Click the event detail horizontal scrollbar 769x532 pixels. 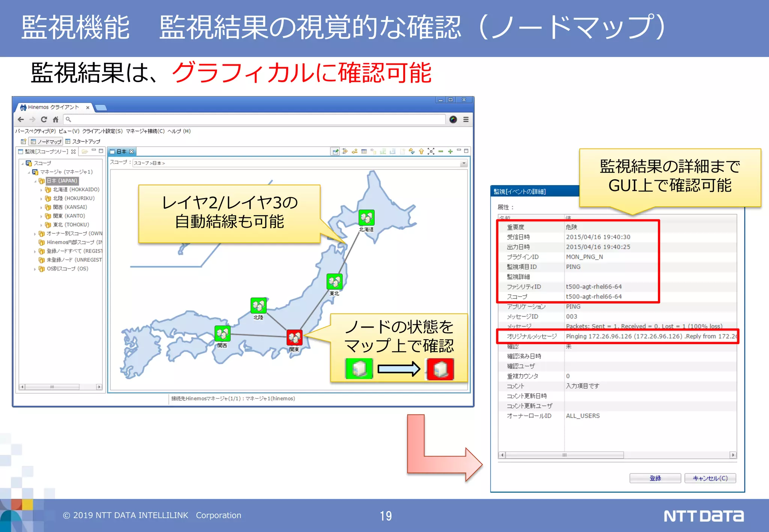coord(564,455)
